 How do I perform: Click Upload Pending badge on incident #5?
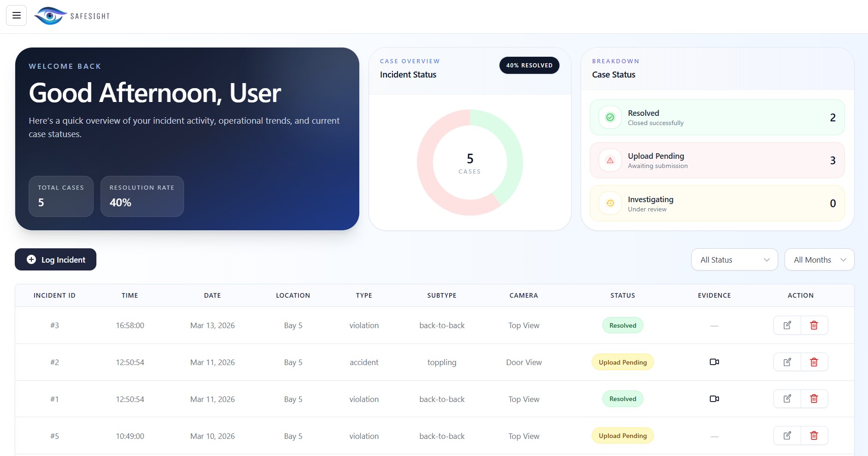(623, 436)
